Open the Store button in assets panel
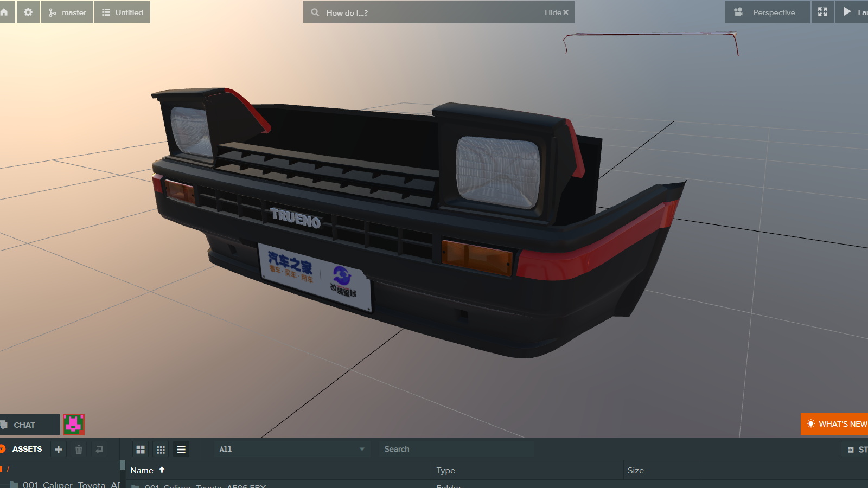The height and width of the screenshot is (488, 868). tap(855, 450)
